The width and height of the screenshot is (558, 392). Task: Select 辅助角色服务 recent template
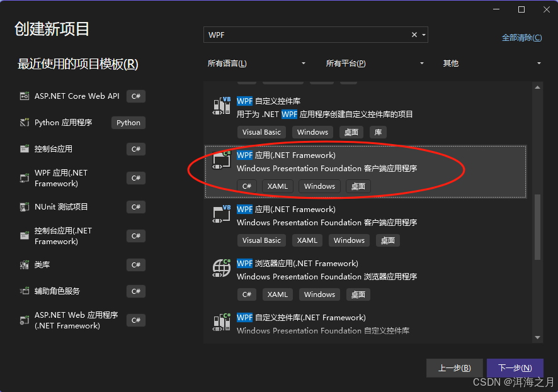point(57,291)
